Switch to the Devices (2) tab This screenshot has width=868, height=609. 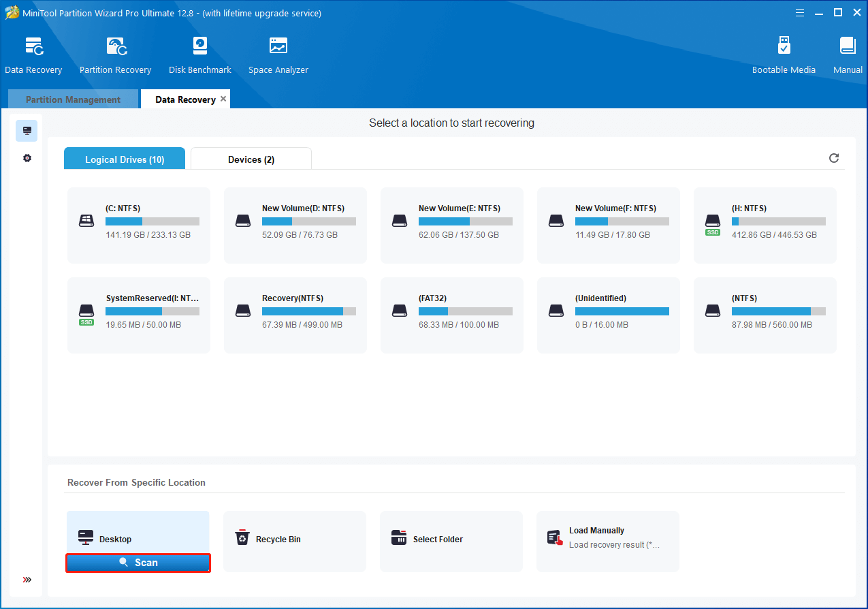click(251, 159)
